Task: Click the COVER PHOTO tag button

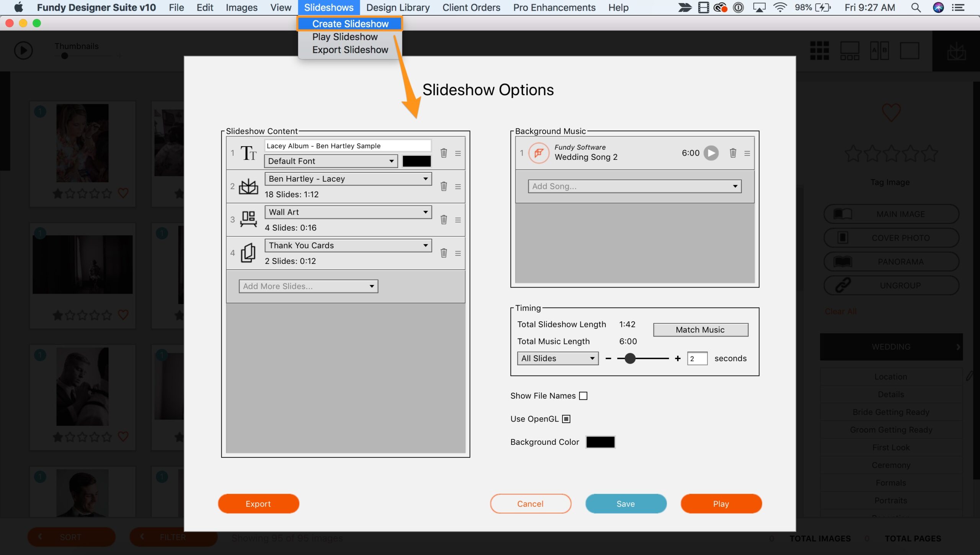Action: tap(891, 238)
